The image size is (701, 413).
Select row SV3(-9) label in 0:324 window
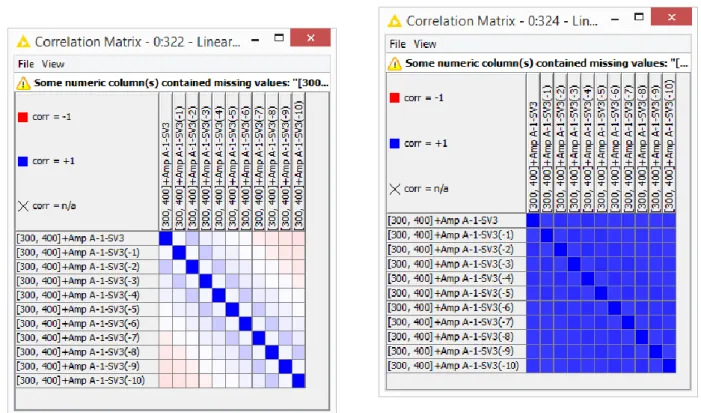(x=456, y=351)
